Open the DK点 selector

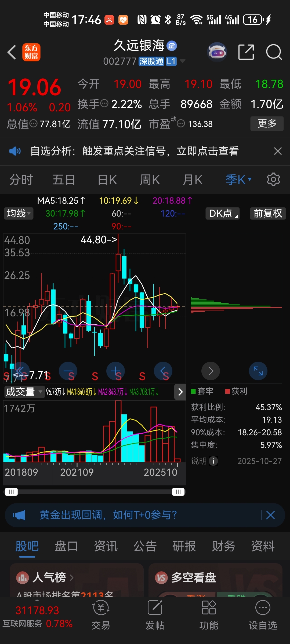click(222, 213)
